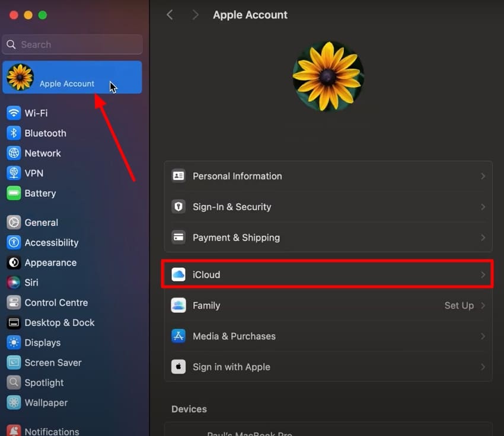Screen dimensions: 504x436
Task: Go back with the left arrow
Action: pos(170,15)
